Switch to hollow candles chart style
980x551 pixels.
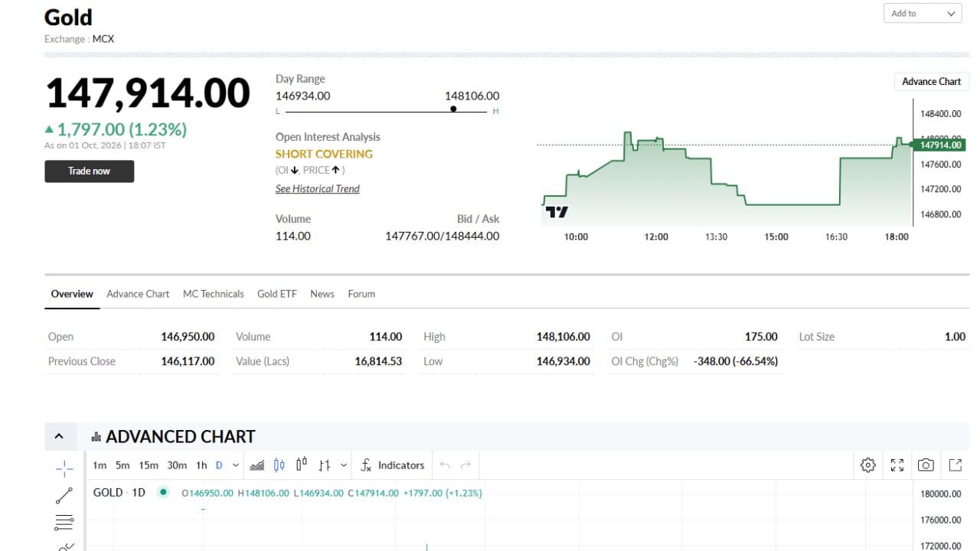coord(302,465)
